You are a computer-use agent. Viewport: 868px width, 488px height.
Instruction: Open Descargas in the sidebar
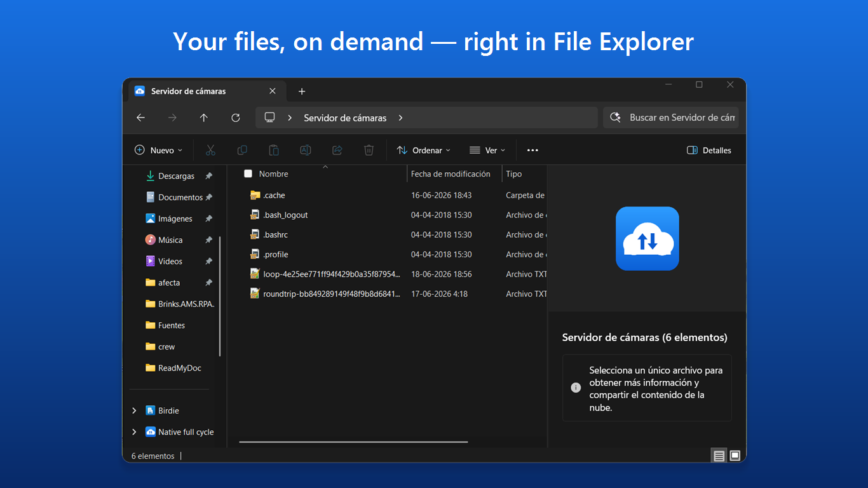(176, 176)
